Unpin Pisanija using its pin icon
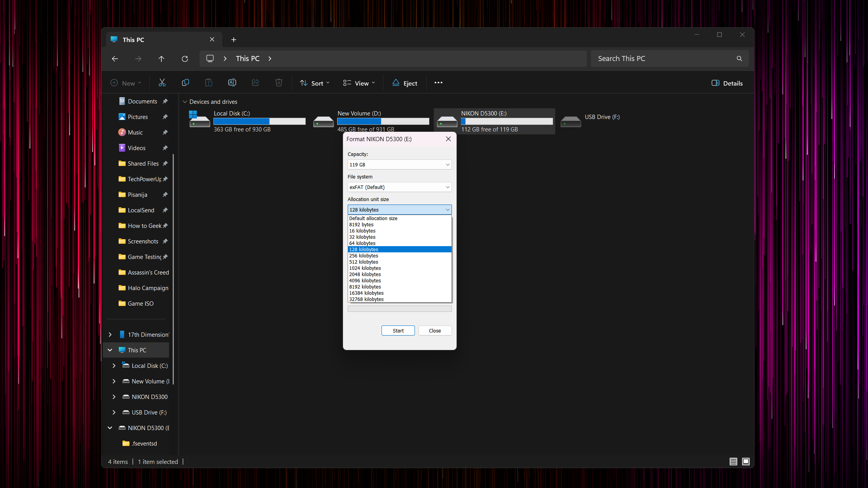 (165, 195)
